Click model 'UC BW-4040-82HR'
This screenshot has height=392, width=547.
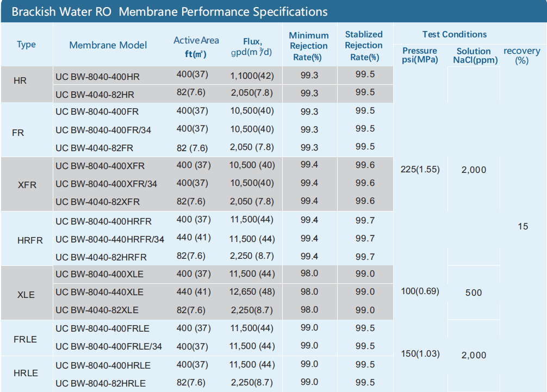click(x=95, y=95)
